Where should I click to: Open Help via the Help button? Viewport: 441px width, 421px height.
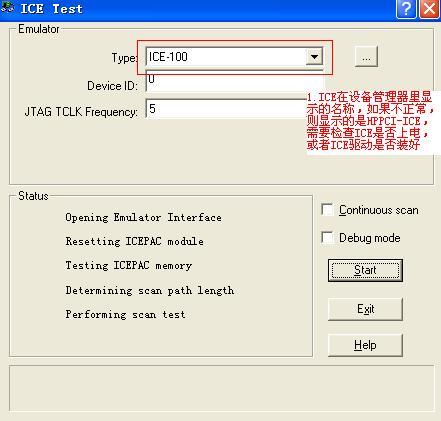pos(365,345)
